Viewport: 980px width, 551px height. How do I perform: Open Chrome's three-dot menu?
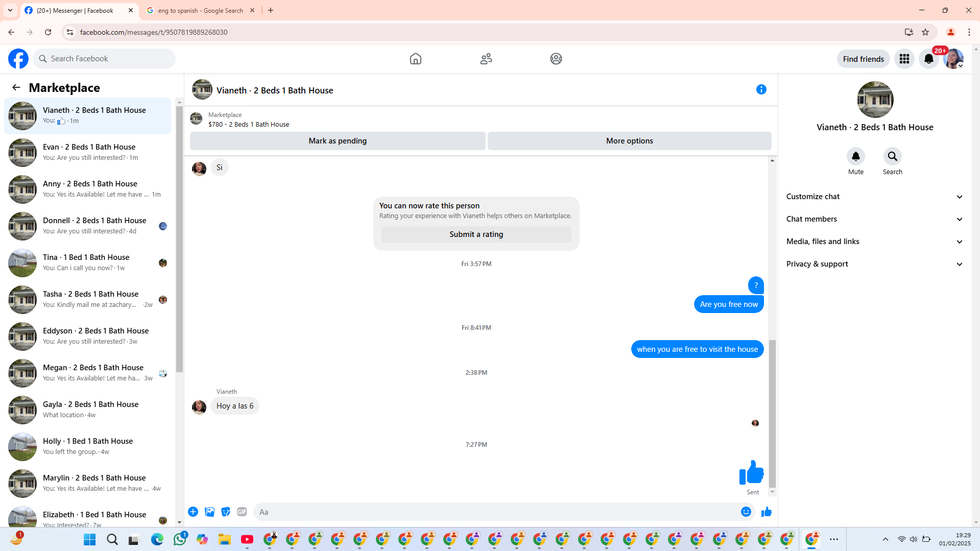pos(969,32)
